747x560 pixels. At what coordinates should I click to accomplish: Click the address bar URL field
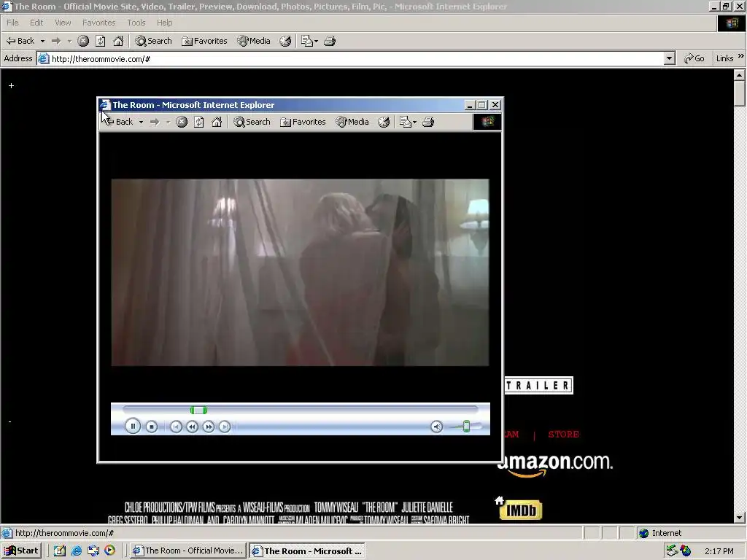pos(350,58)
